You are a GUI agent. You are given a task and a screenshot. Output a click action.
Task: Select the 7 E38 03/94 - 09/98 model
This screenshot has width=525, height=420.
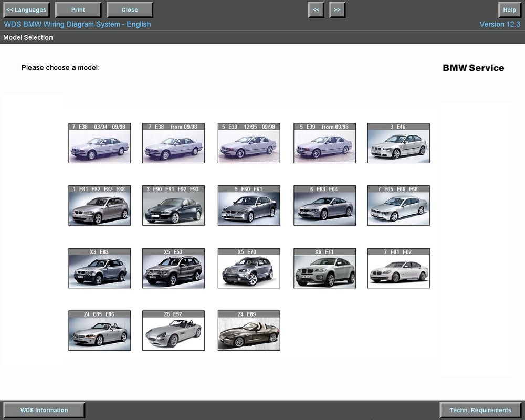click(99, 143)
